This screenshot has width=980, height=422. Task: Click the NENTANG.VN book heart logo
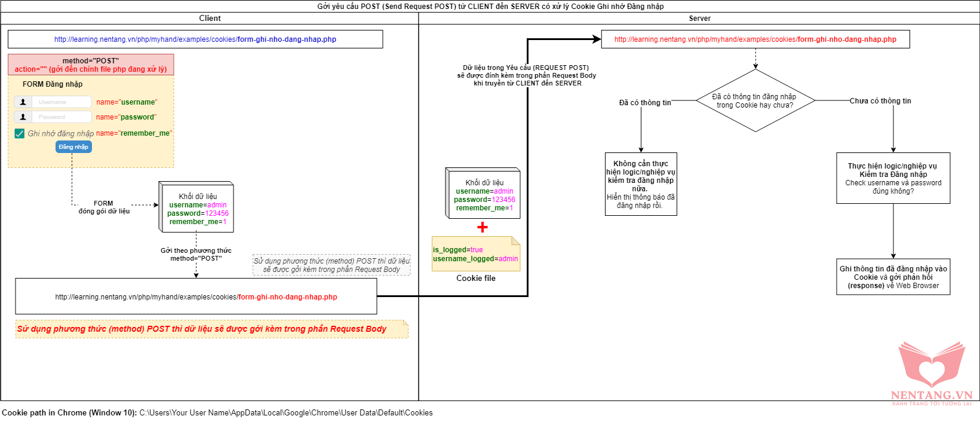(x=931, y=365)
